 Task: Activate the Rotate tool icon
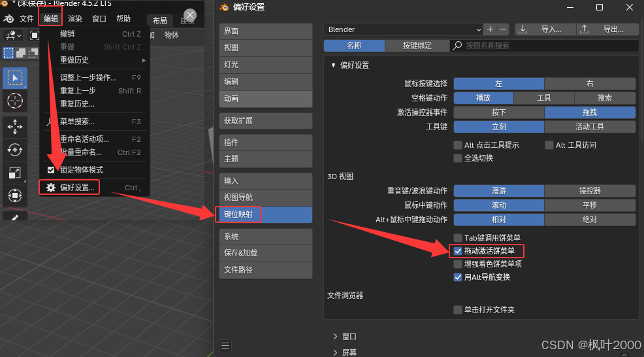15,150
